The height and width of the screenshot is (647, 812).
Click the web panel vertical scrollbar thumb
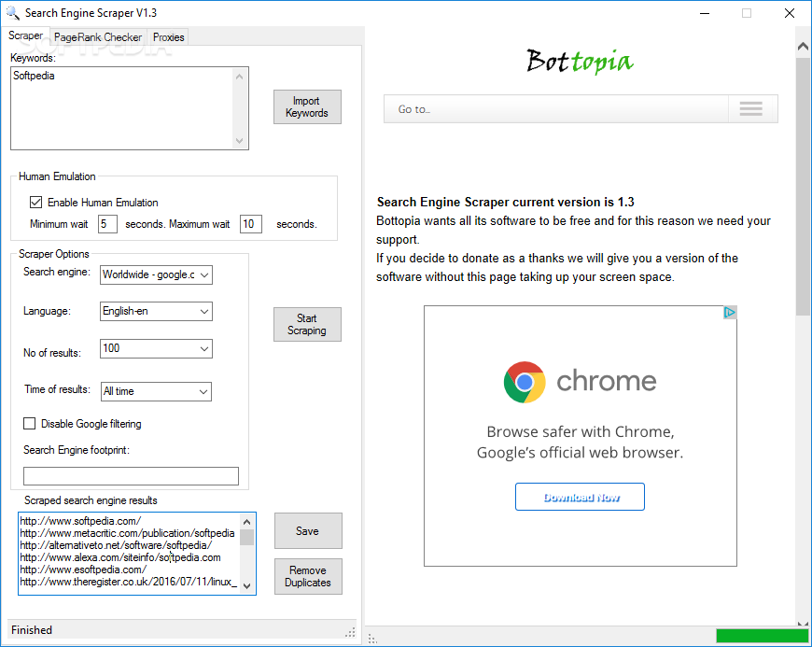click(x=804, y=186)
